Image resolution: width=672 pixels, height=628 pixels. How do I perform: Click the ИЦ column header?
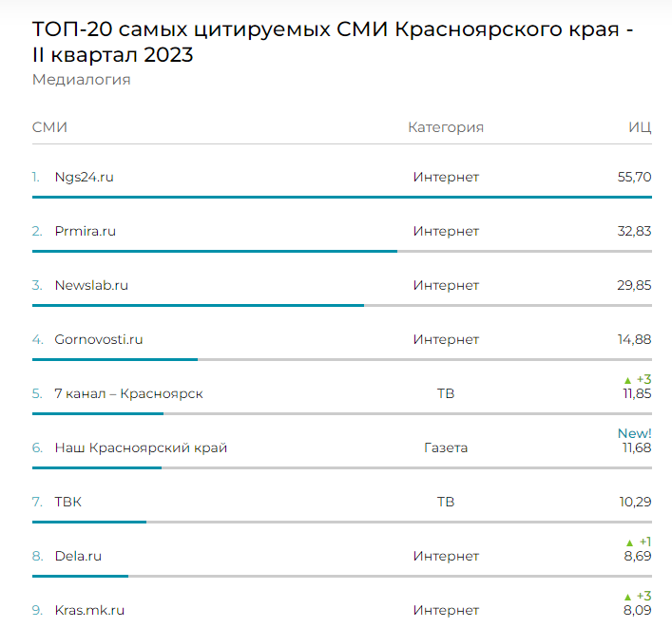pyautogui.click(x=640, y=127)
